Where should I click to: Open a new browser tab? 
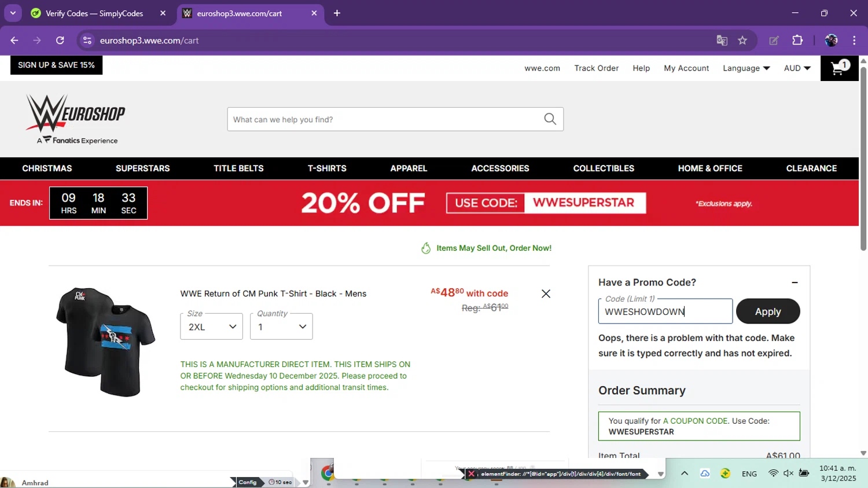pos(337,13)
